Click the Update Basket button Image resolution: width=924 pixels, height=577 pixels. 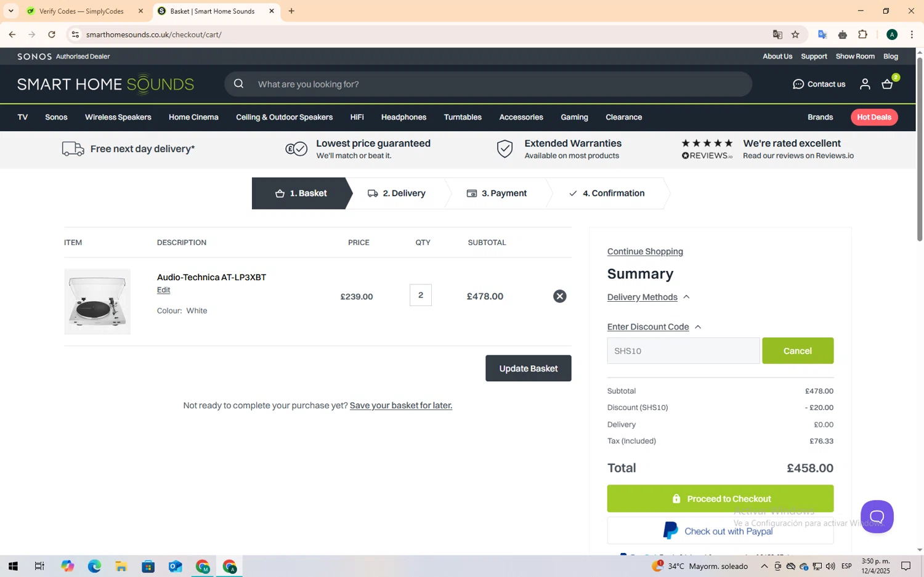528,368
